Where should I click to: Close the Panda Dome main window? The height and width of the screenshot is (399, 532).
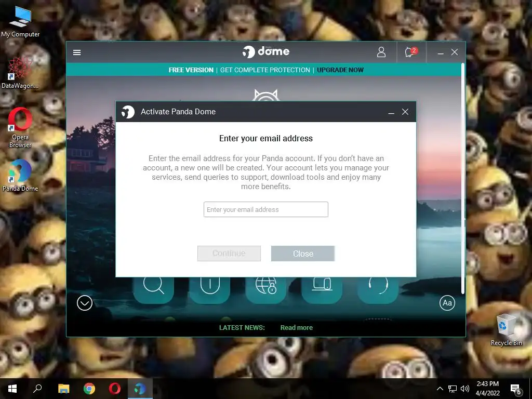point(455,52)
